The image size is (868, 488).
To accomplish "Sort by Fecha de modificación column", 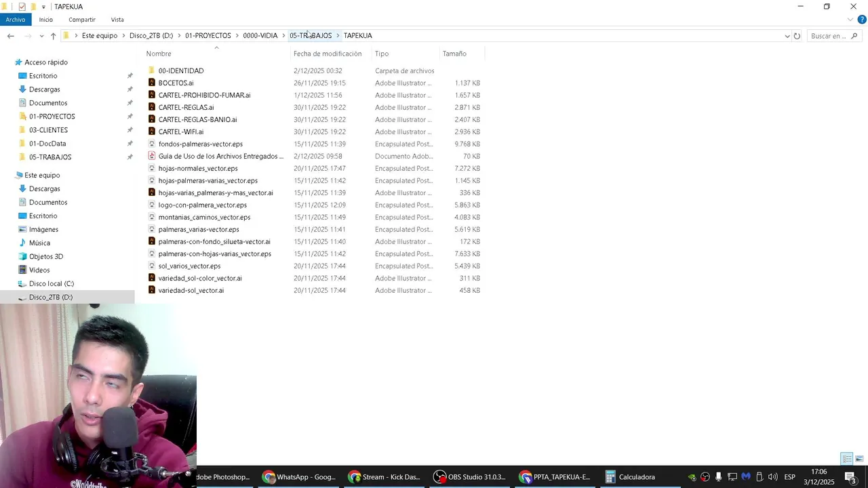I will [328, 54].
